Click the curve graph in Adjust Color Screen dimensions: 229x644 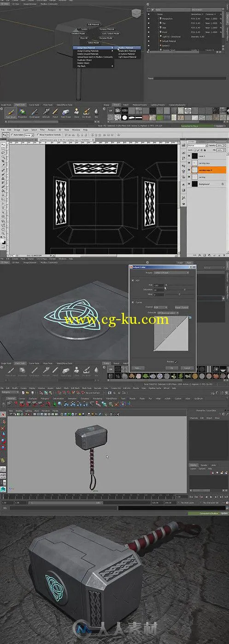[x=171, y=333]
